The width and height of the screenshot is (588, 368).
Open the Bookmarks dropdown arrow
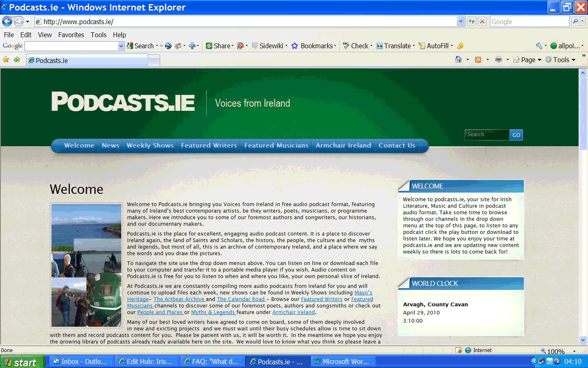point(335,46)
